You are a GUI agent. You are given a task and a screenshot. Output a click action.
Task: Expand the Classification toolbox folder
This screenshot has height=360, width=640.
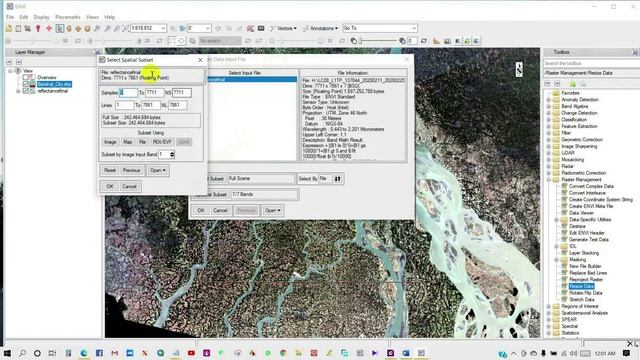click(549, 120)
